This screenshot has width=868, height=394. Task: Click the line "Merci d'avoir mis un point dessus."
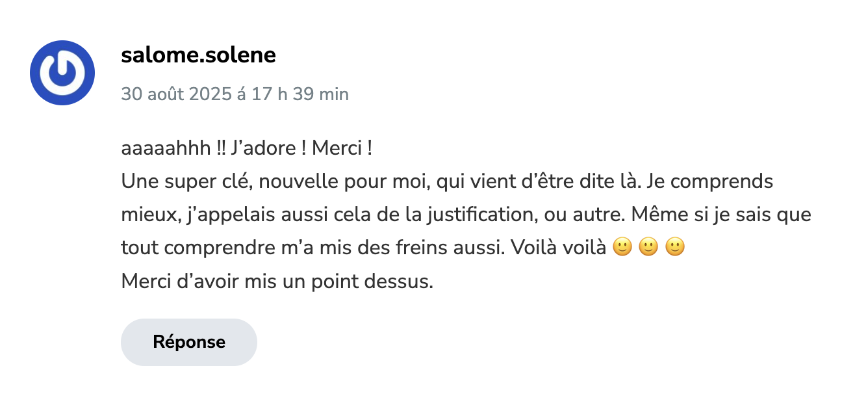[277, 282]
